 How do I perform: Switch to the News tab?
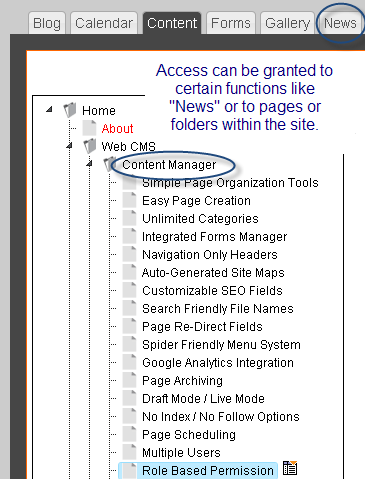coord(340,23)
